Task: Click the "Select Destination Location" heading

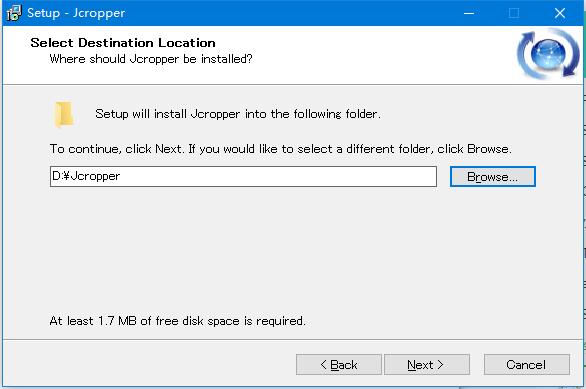Action: pos(123,43)
